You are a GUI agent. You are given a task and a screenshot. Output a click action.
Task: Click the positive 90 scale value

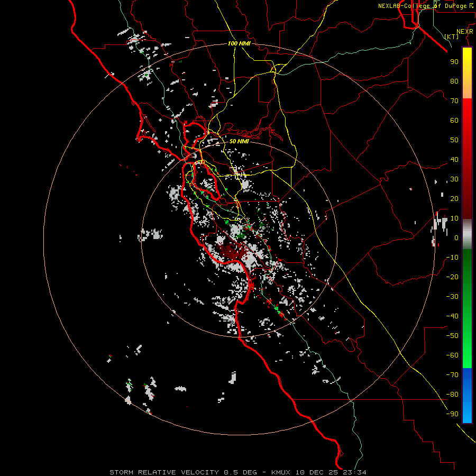click(454, 62)
